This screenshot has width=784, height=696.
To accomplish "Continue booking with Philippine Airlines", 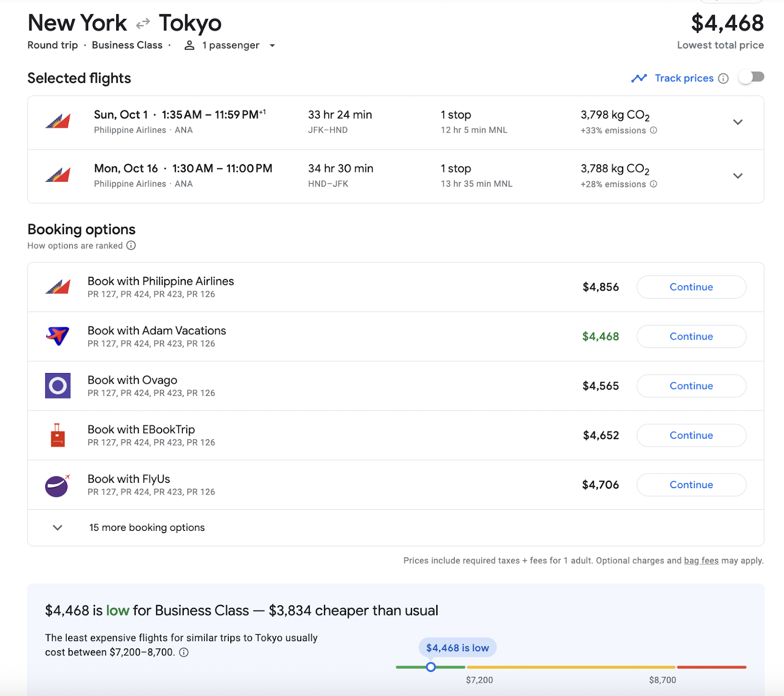I will (x=691, y=287).
